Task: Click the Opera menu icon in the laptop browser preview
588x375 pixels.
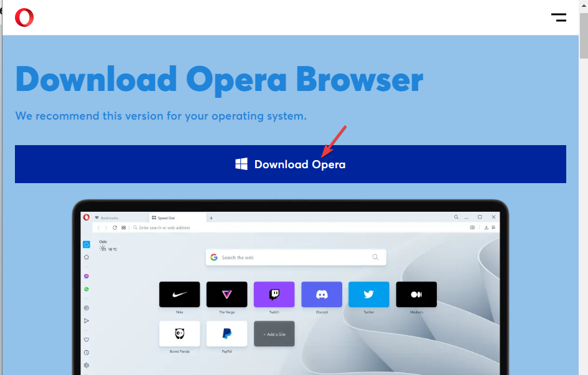Action: click(x=86, y=217)
